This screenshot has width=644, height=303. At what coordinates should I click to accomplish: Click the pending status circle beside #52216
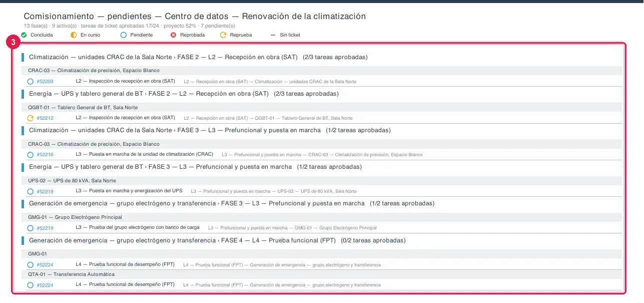(31, 155)
